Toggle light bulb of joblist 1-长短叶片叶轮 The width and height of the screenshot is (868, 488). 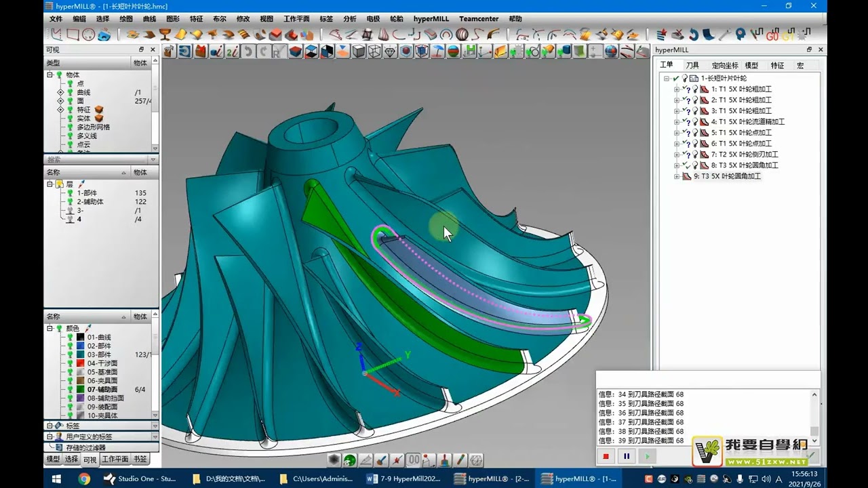(x=684, y=79)
